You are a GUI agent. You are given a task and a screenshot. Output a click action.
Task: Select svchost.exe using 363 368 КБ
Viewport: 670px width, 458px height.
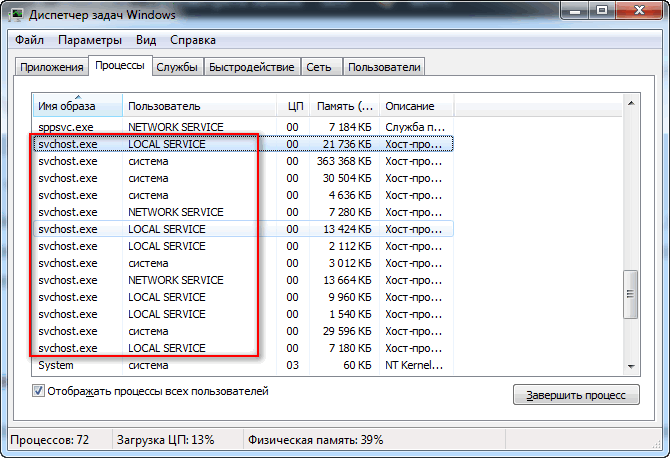point(243,161)
